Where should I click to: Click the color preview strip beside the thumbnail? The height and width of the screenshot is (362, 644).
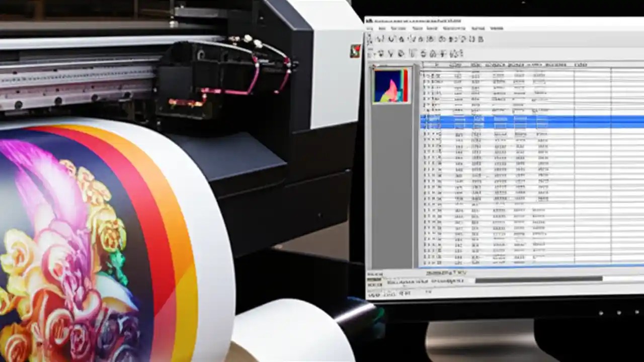click(x=406, y=85)
